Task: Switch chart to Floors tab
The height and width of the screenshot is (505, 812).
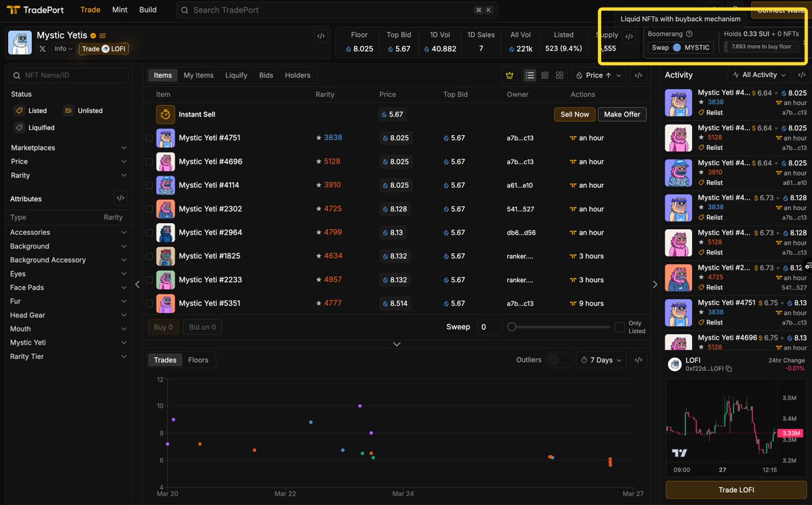Action: click(x=198, y=360)
